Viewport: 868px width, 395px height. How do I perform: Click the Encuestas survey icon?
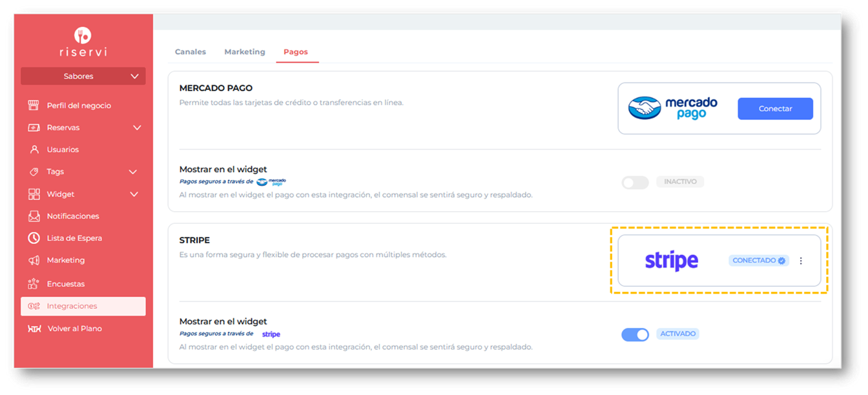(x=34, y=284)
